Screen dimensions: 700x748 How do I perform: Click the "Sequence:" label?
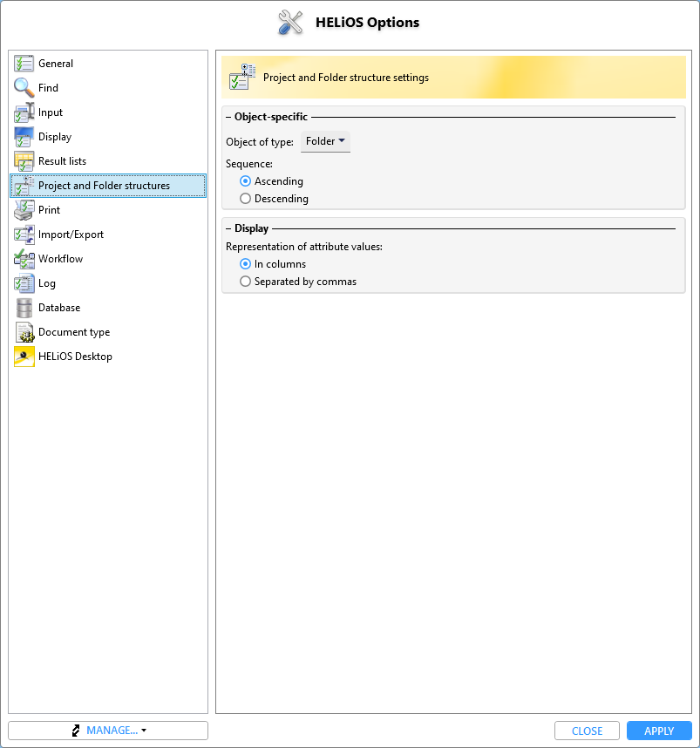click(x=249, y=164)
